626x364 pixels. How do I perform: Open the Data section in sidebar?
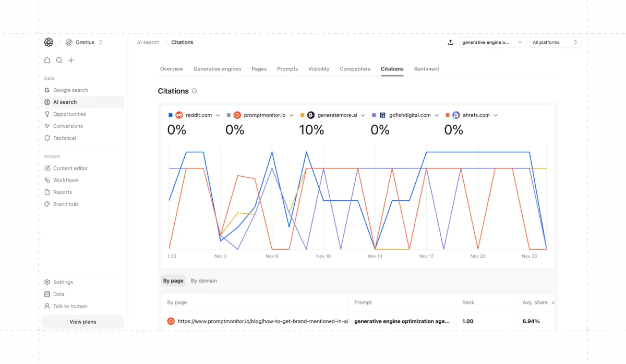point(83,294)
